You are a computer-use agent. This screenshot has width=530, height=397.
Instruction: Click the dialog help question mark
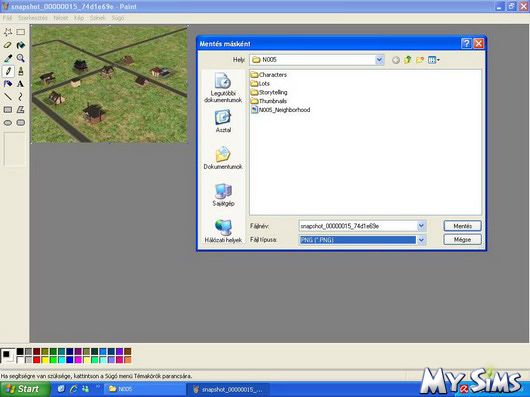[466, 43]
